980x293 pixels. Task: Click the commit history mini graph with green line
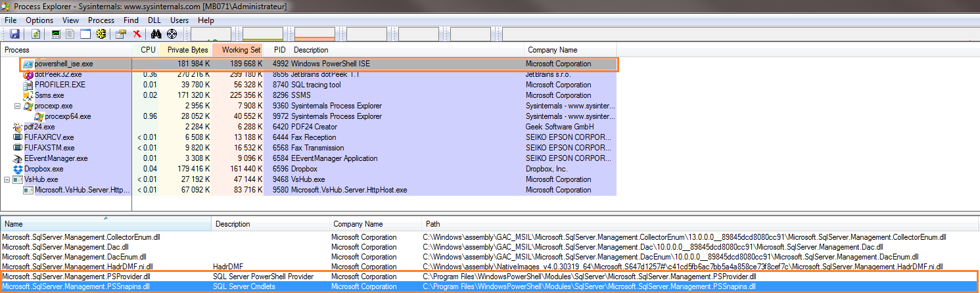[263, 34]
